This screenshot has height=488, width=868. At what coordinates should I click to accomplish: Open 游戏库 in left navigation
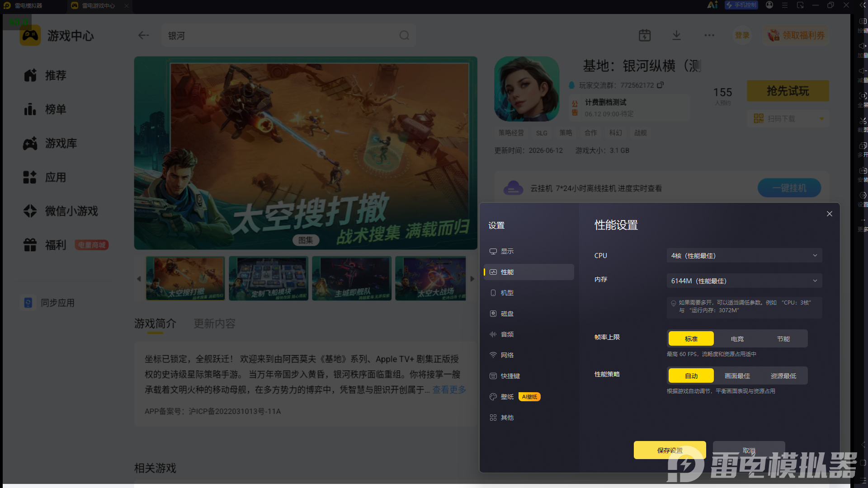coord(50,143)
